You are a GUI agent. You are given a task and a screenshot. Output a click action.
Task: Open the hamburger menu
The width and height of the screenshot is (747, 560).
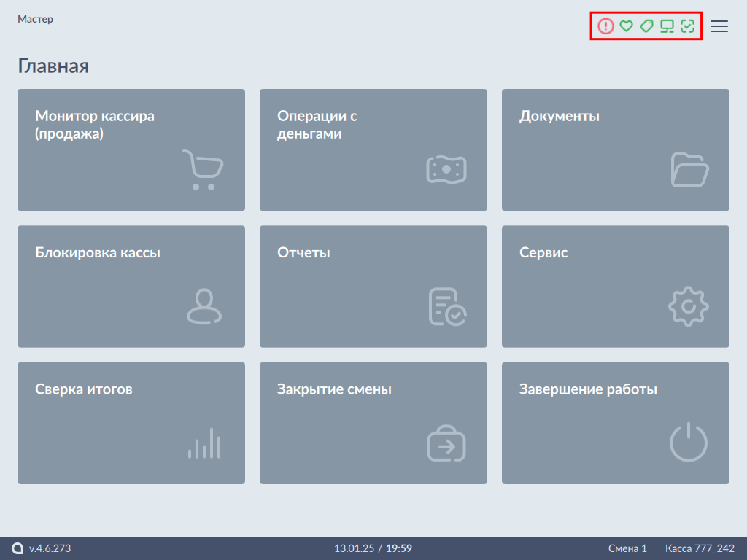[719, 26]
